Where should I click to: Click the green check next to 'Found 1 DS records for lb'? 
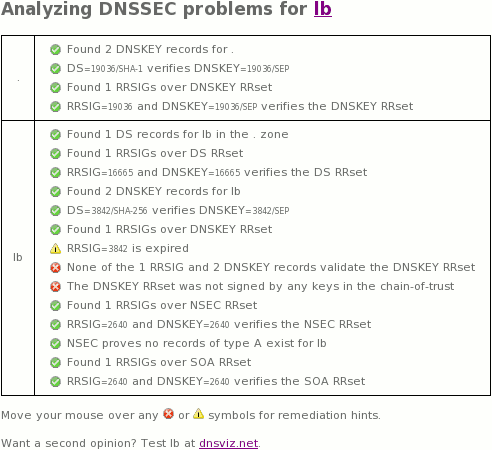(55, 135)
